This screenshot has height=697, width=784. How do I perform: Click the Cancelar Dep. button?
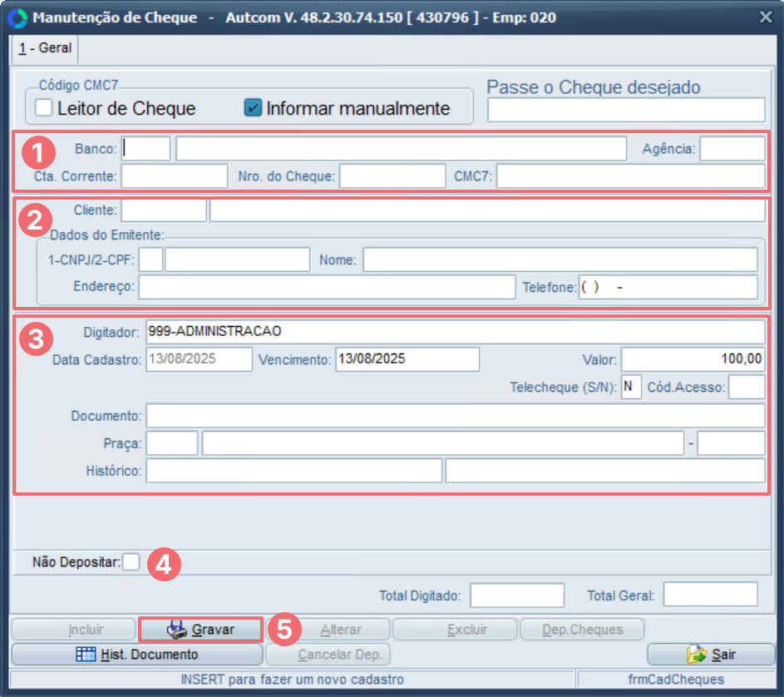(x=328, y=654)
